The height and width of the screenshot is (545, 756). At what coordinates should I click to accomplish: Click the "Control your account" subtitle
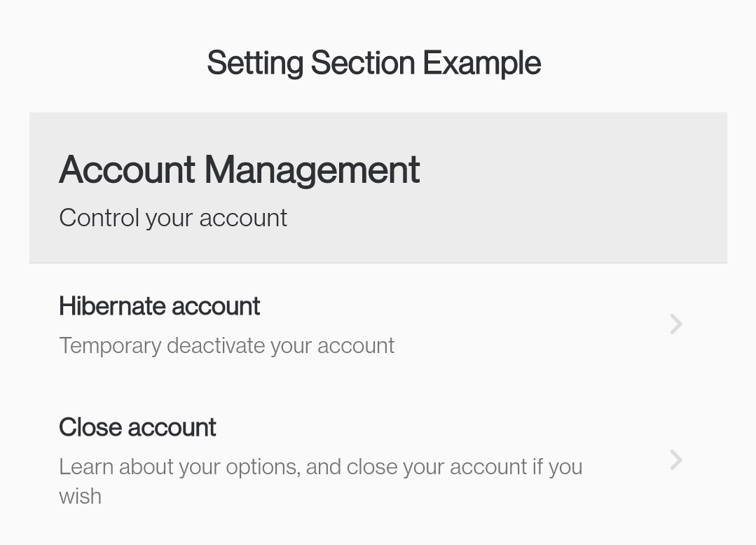point(172,218)
